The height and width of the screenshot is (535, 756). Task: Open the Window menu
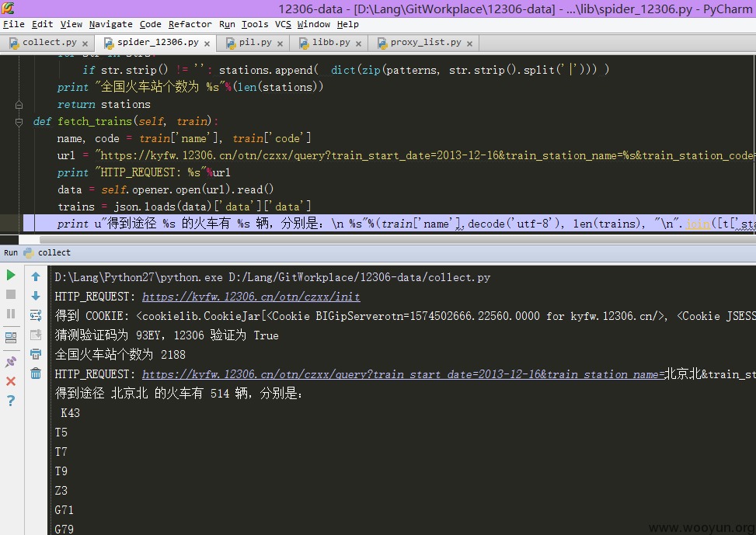[313, 24]
